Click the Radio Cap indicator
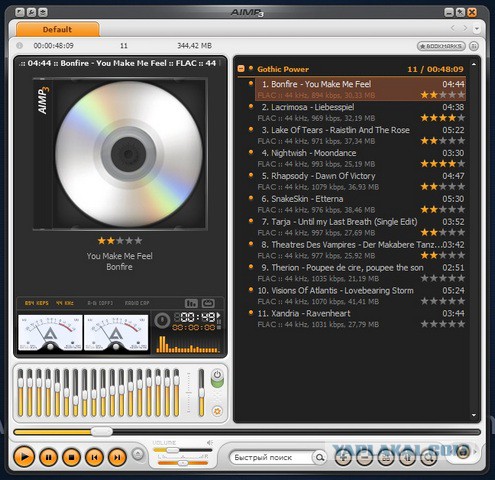This screenshot has width=495, height=480. point(137,303)
